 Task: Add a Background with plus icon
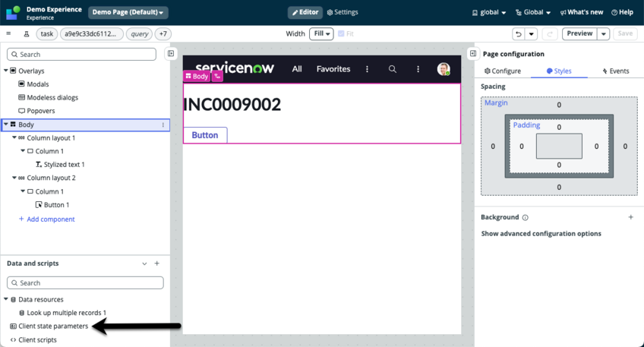(x=630, y=217)
